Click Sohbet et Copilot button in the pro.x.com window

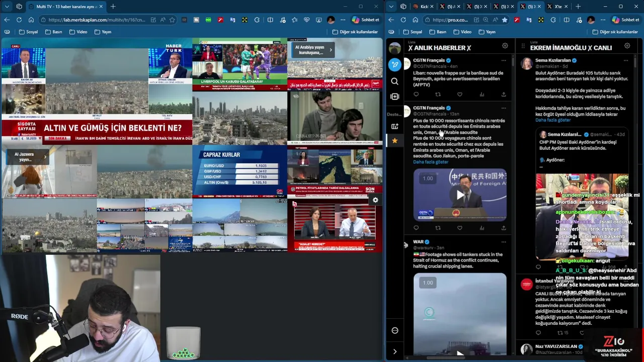[x=625, y=20]
